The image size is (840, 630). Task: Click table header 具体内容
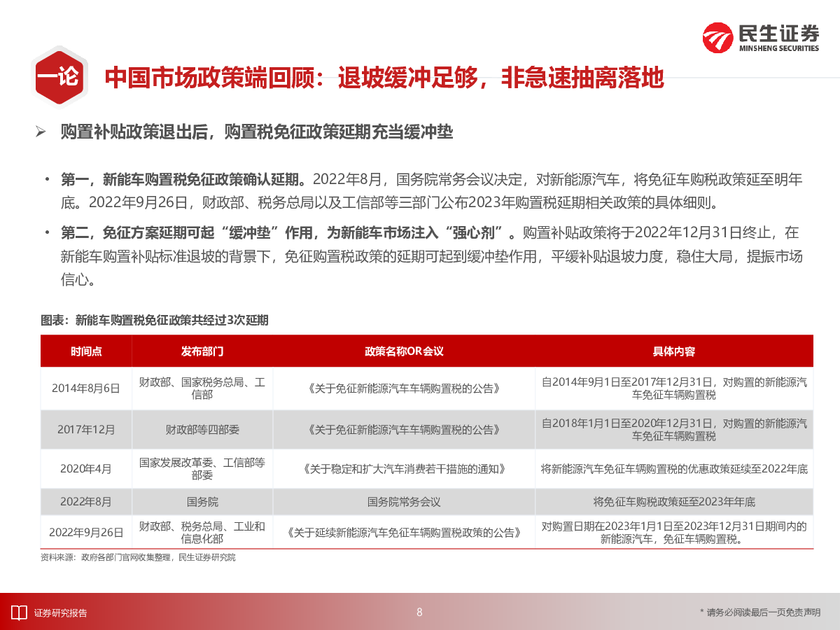pos(674,351)
